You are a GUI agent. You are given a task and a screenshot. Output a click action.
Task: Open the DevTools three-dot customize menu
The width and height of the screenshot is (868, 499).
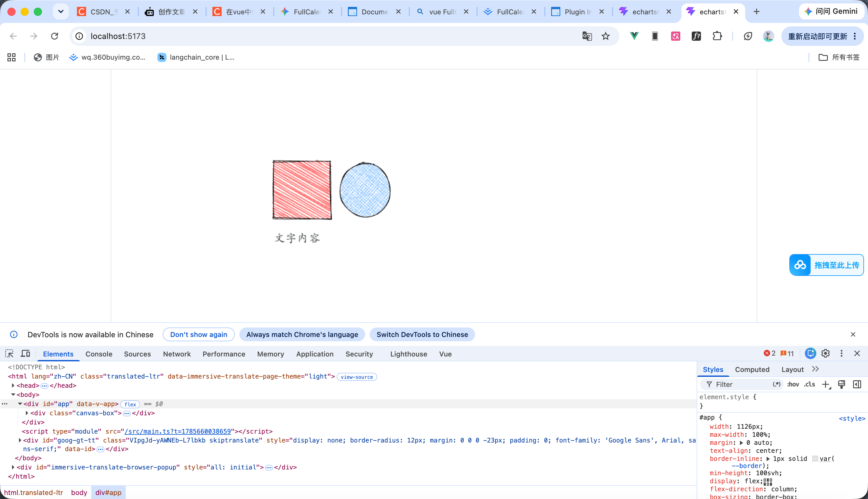point(841,353)
